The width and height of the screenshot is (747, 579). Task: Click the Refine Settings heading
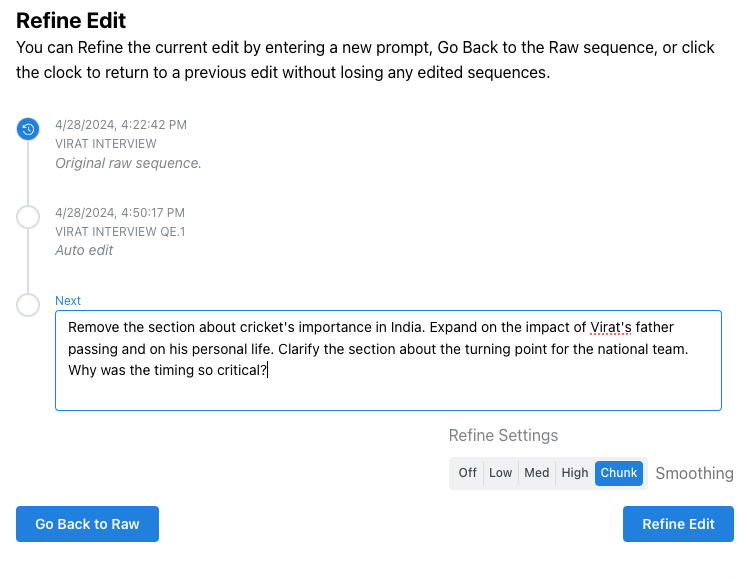pyautogui.click(x=503, y=436)
